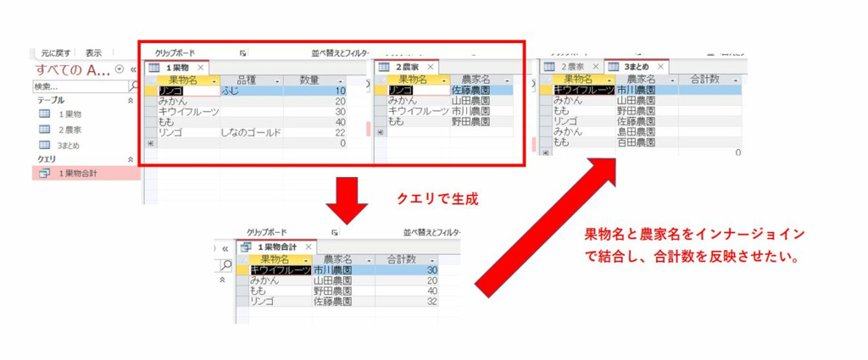Select the しなのゴールド cell in the 1果物 table

click(252, 133)
